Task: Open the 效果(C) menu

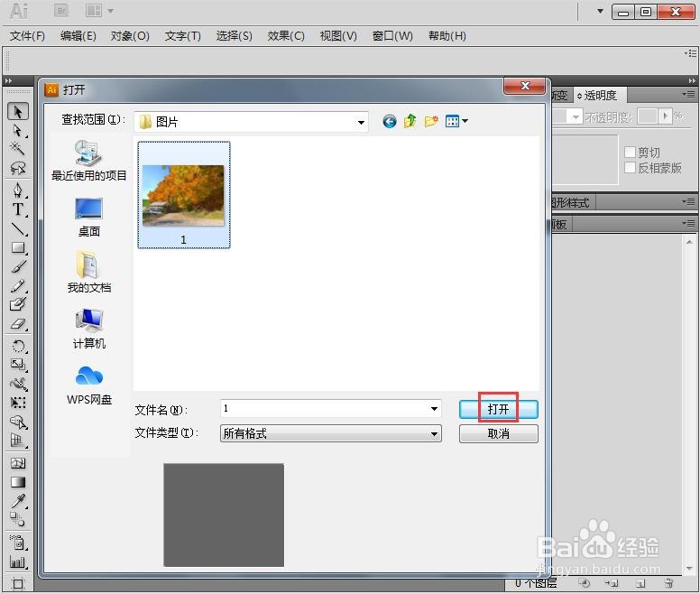Action: coord(286,36)
